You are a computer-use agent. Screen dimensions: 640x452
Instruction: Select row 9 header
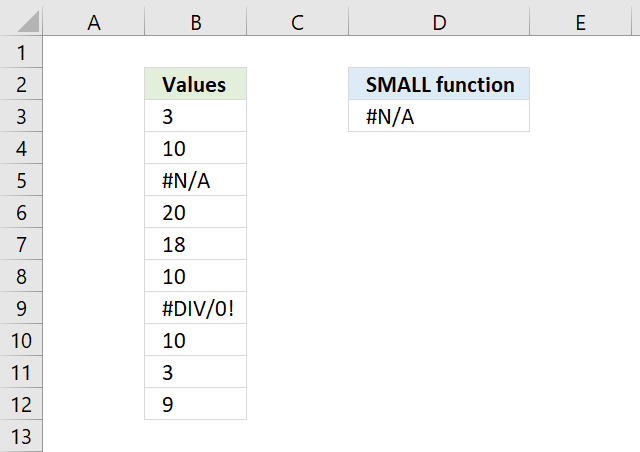[21, 308]
